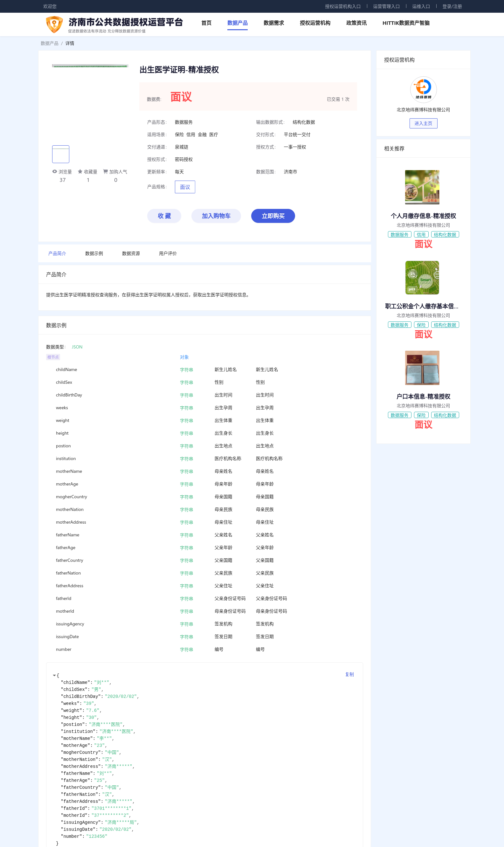Click the cart icon beside 加购人气
This screenshot has height=847, width=504.
click(105, 171)
